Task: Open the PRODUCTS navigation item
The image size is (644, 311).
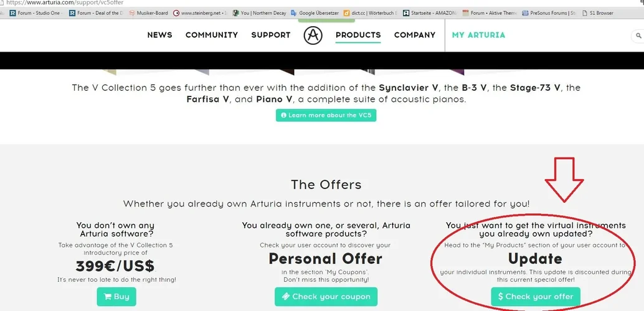Action: point(358,35)
